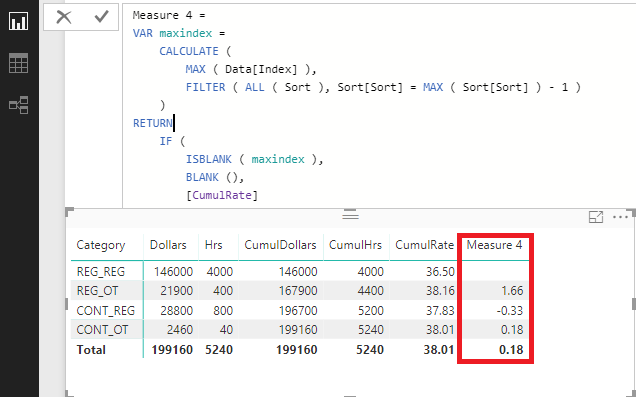Click the bold Total Hrs 5240
The image size is (636, 398).
[219, 350]
